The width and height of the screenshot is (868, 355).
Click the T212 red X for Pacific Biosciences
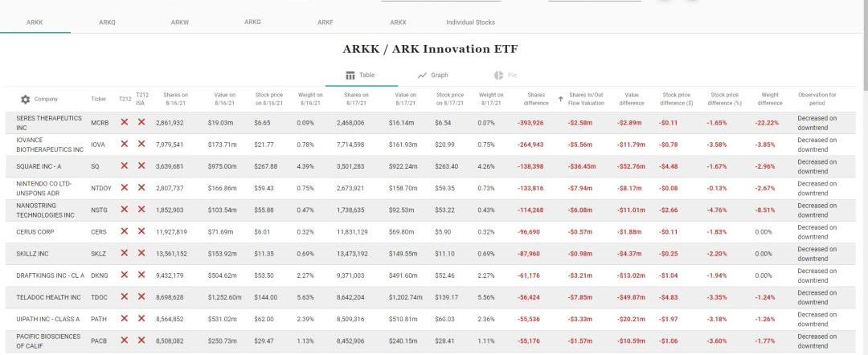pyautogui.click(x=124, y=341)
